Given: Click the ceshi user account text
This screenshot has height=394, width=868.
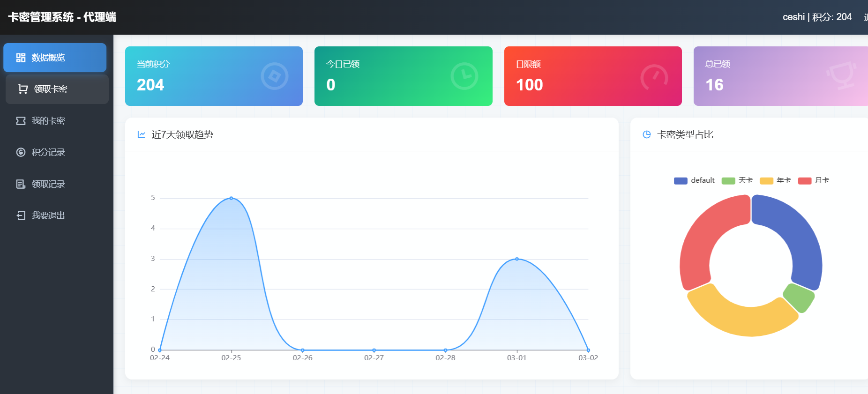Looking at the screenshot, I should [793, 17].
